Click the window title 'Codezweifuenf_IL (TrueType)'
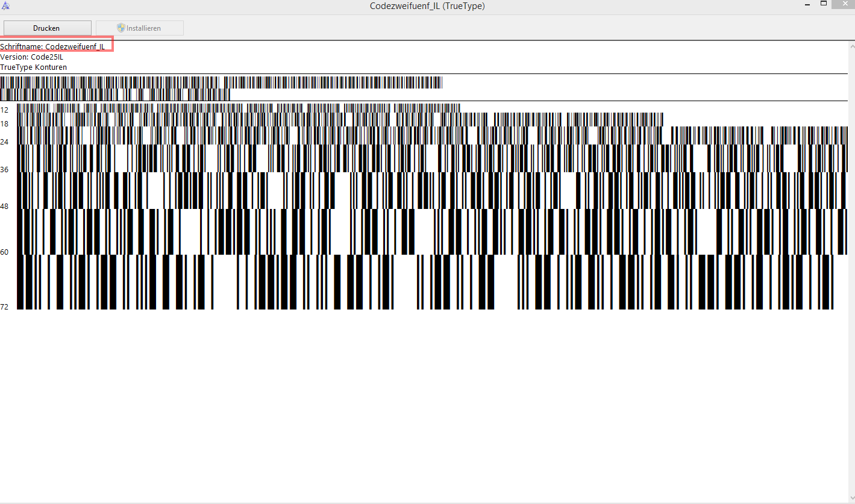The height and width of the screenshot is (504, 855). coord(427,6)
